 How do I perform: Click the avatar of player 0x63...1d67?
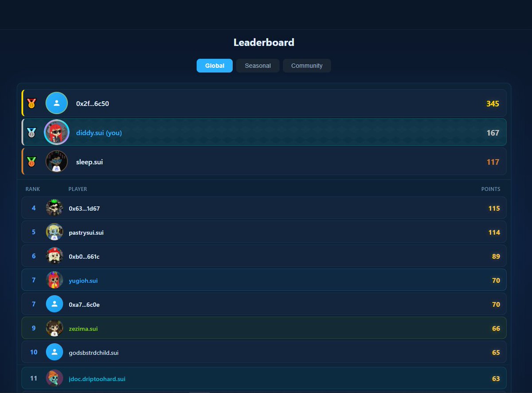coord(55,208)
